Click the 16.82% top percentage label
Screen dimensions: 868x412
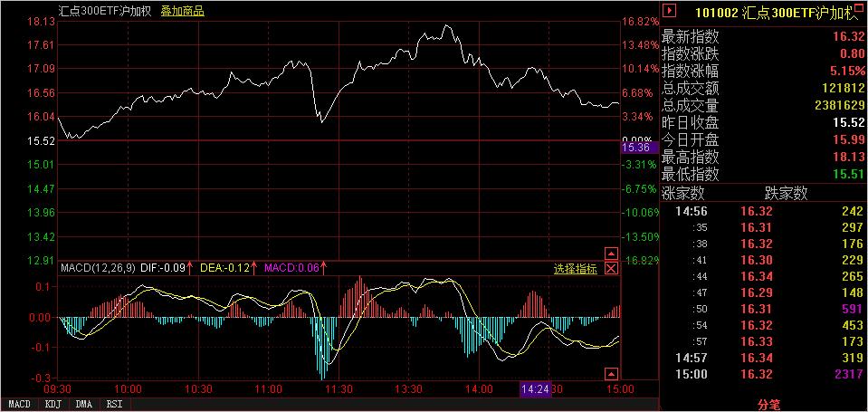tap(640, 22)
